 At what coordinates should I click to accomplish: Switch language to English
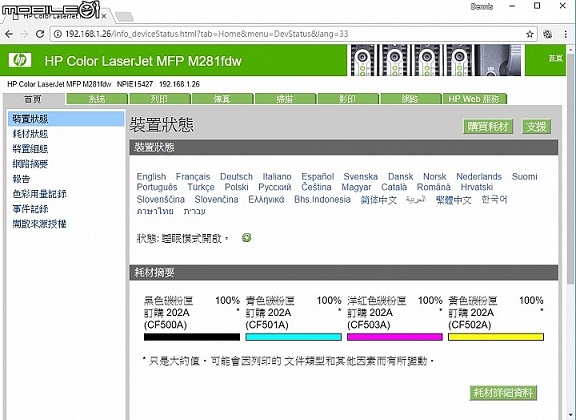[151, 177]
